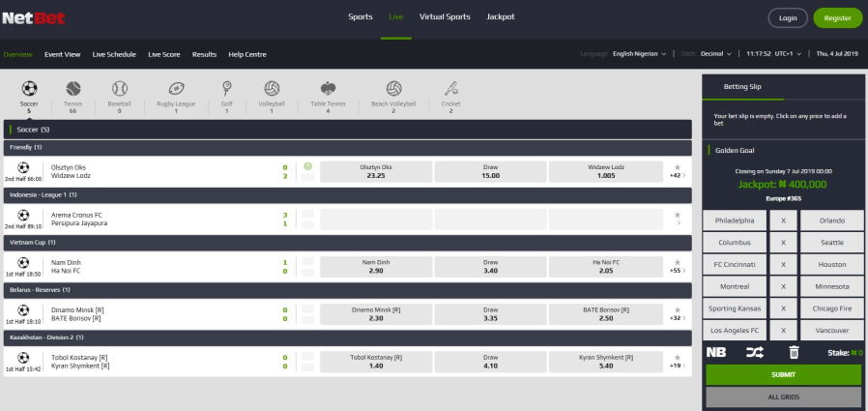Click the green Register button
Screen dimensions: 868x411
(837, 17)
